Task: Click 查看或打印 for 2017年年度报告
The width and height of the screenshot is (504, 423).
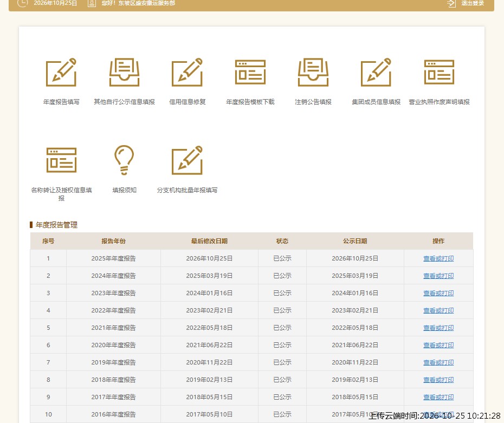Action: 438,398
